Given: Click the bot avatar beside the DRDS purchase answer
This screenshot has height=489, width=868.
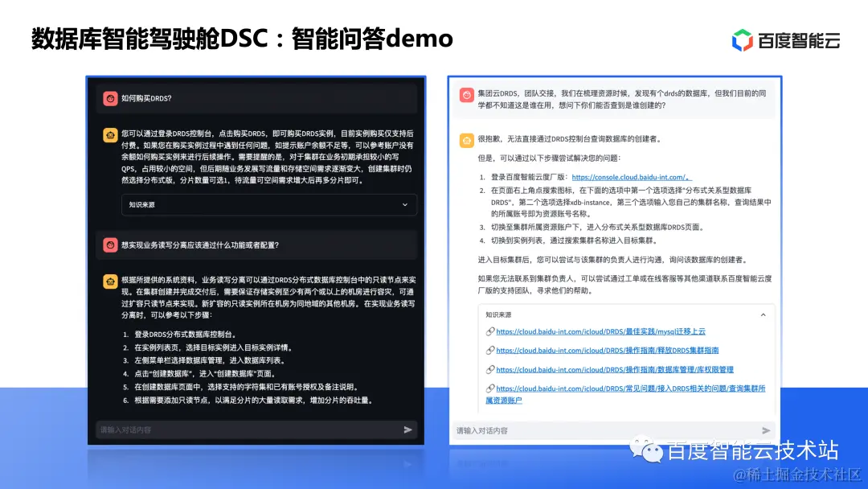Looking at the screenshot, I should pyautogui.click(x=110, y=134).
